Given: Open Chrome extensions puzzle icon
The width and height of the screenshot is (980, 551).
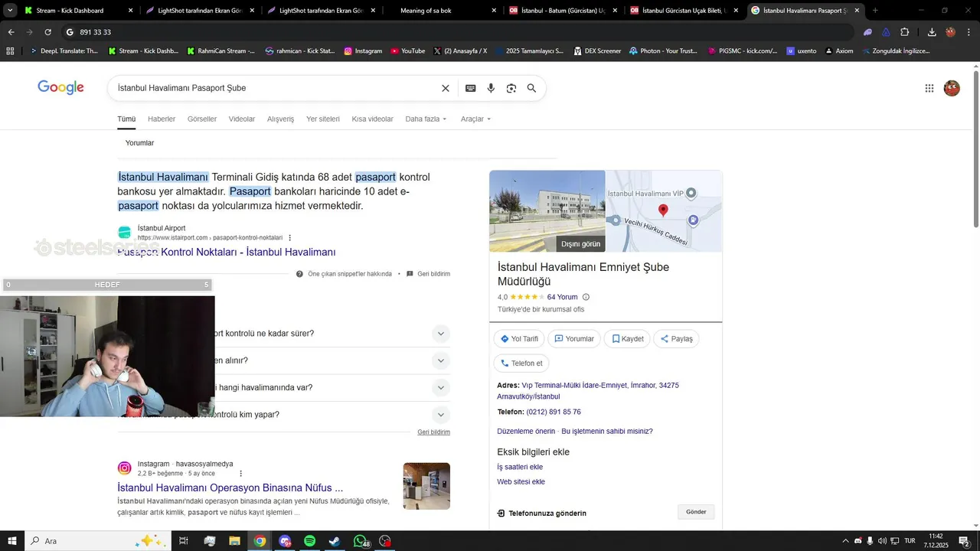Looking at the screenshot, I should [905, 32].
